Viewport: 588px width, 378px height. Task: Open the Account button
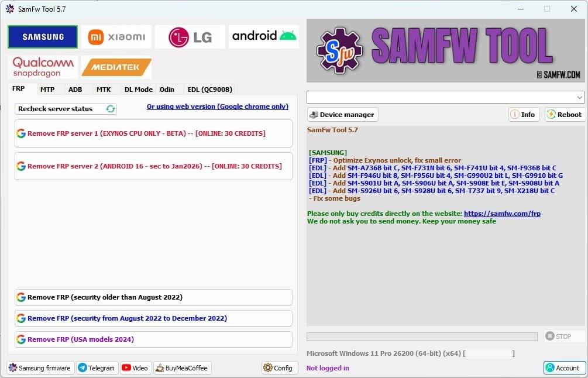point(564,368)
